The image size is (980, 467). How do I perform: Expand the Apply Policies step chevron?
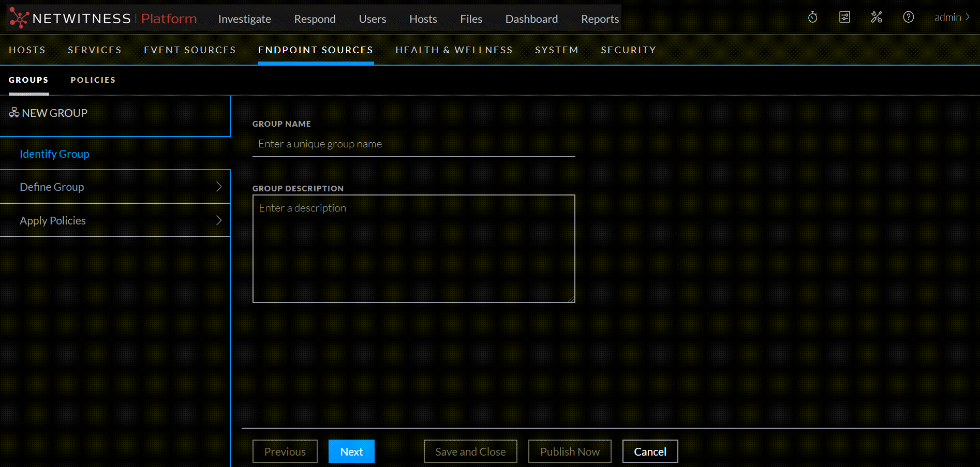tap(219, 220)
